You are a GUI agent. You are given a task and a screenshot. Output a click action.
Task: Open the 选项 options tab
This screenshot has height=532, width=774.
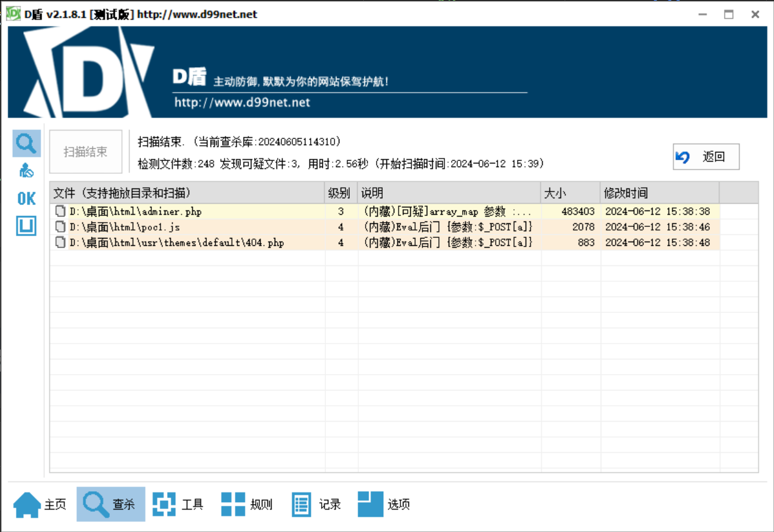pyautogui.click(x=384, y=505)
